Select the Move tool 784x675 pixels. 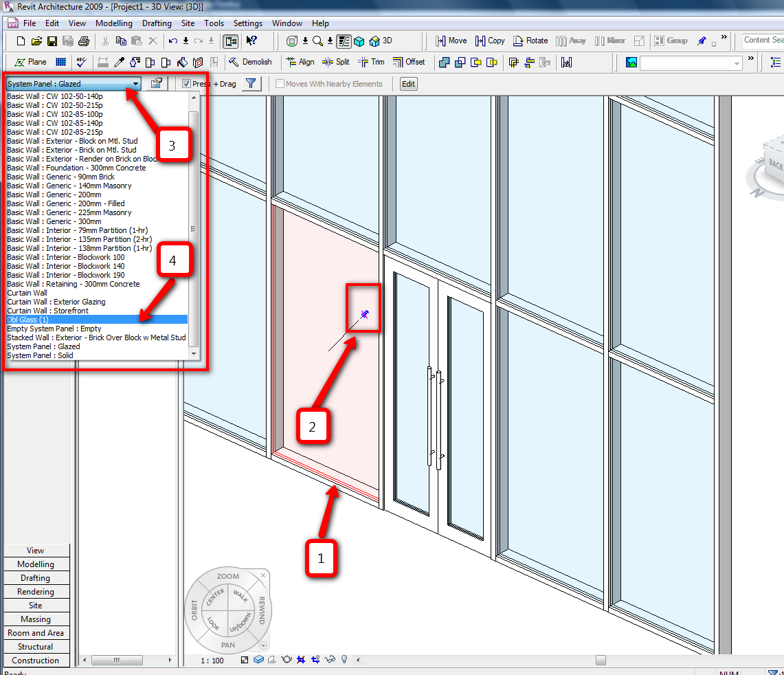(451, 41)
